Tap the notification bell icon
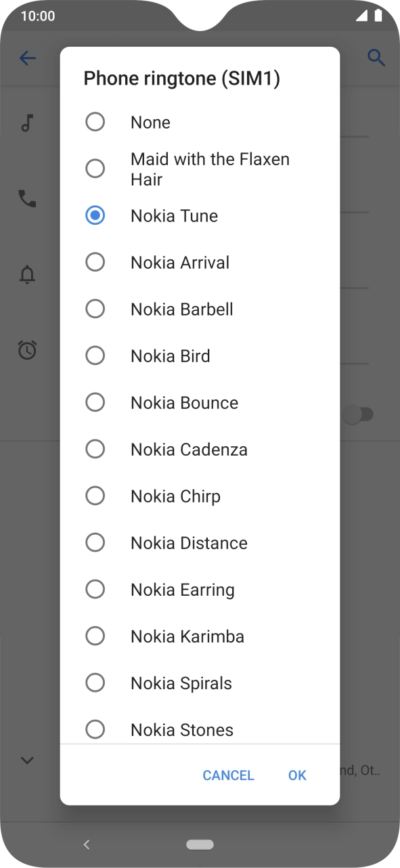The height and width of the screenshot is (868, 400). [x=27, y=275]
